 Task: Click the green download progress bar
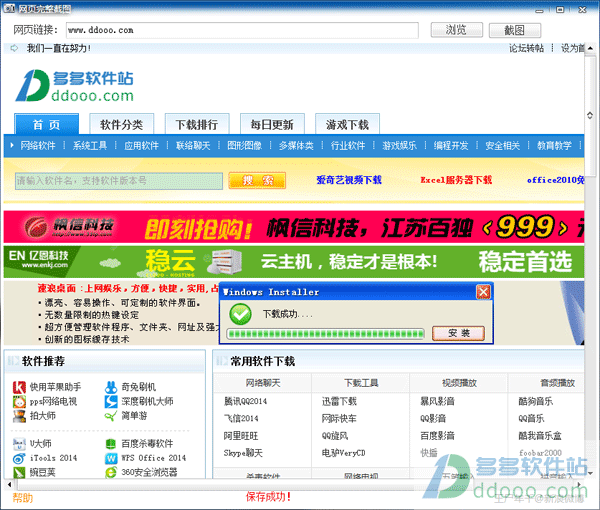click(326, 334)
